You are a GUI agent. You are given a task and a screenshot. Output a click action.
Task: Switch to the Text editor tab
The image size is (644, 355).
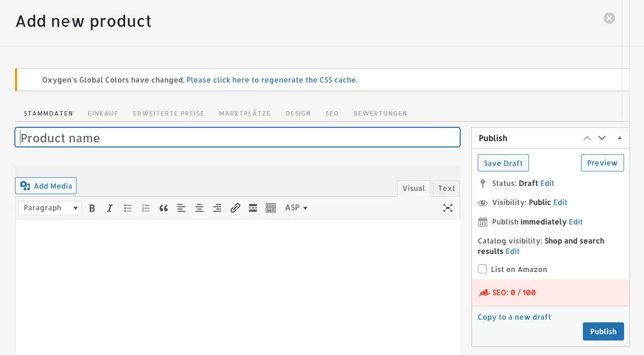(446, 189)
